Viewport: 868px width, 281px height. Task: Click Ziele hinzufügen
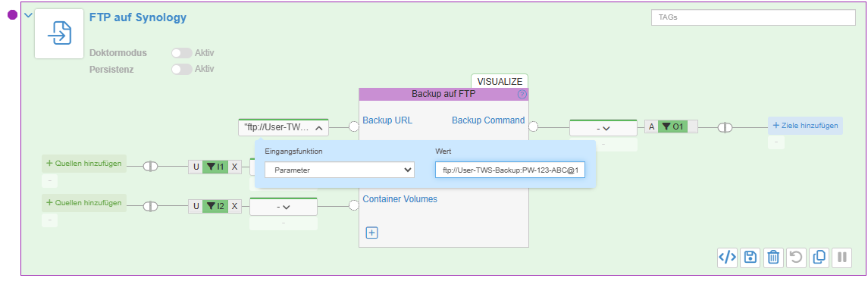coord(805,126)
